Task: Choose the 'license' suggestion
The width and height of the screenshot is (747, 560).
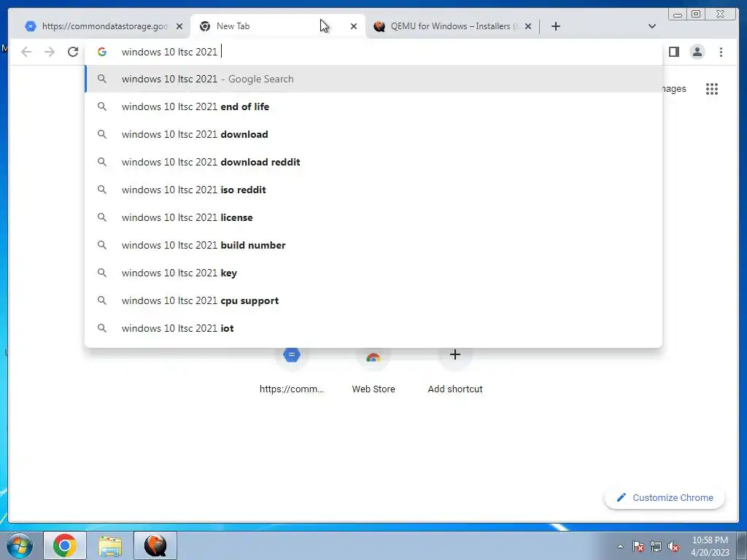Action: (373, 217)
